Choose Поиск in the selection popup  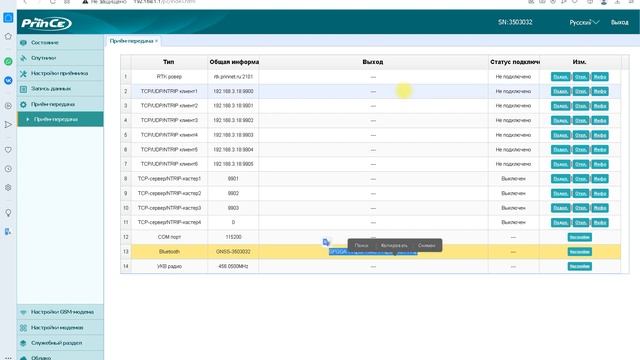(x=361, y=245)
